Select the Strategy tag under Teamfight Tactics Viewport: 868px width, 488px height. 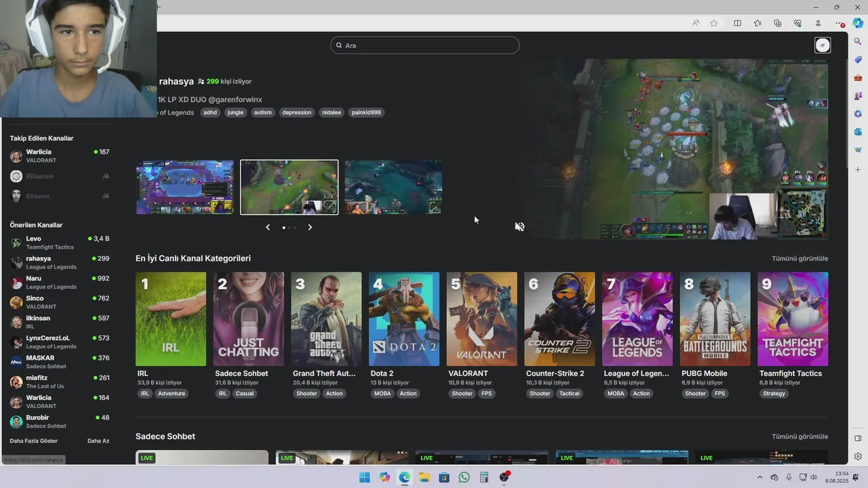tap(774, 394)
